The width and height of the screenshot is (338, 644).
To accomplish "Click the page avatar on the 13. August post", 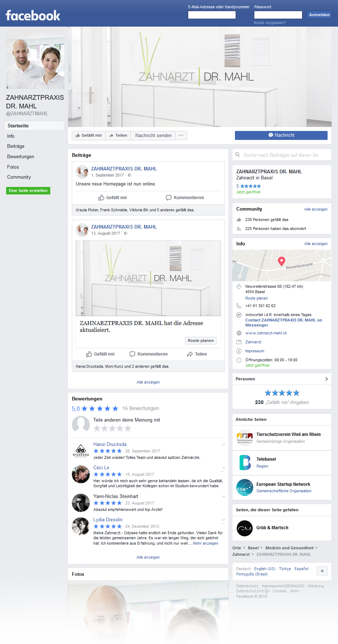I will 82,230.
